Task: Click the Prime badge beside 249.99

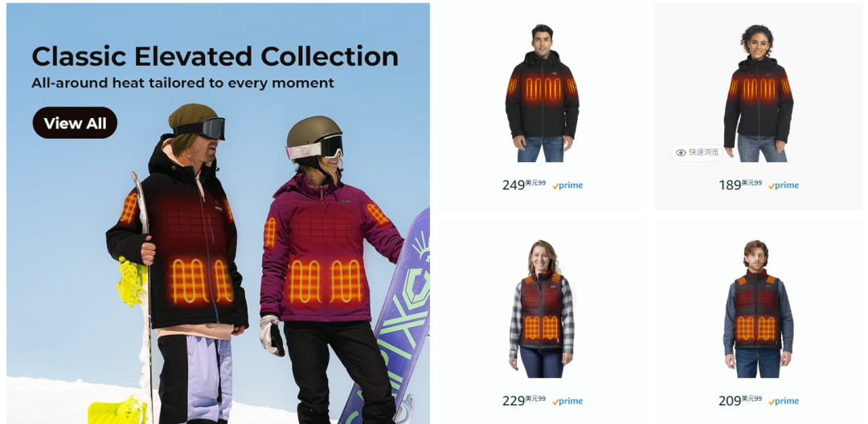Action: [567, 185]
